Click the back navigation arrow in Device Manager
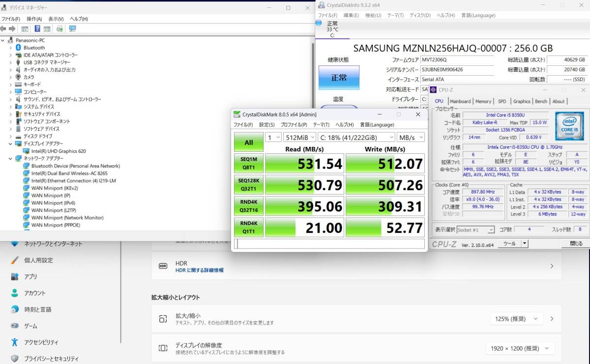 click(x=3, y=28)
